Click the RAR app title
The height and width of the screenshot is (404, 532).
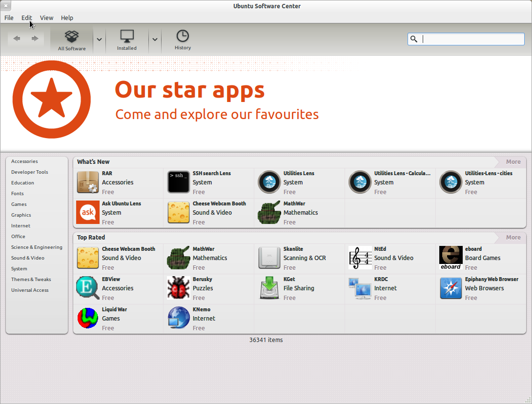click(x=107, y=173)
